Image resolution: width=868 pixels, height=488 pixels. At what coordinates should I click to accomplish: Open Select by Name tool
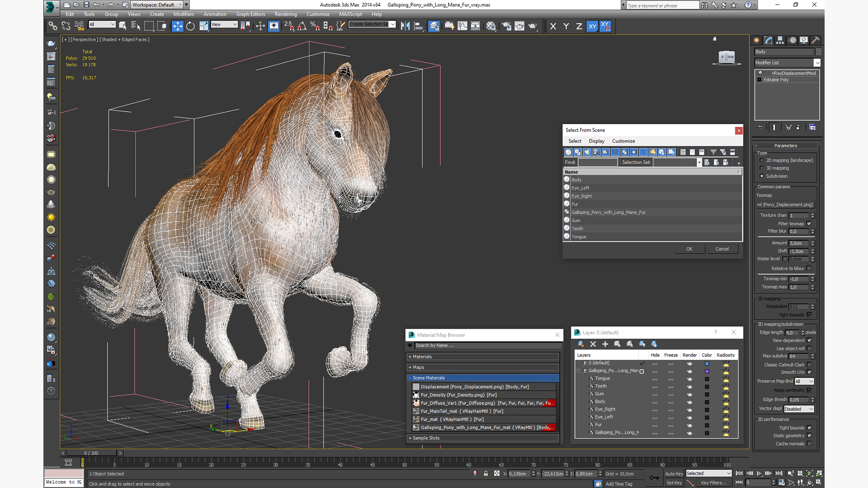136,26
